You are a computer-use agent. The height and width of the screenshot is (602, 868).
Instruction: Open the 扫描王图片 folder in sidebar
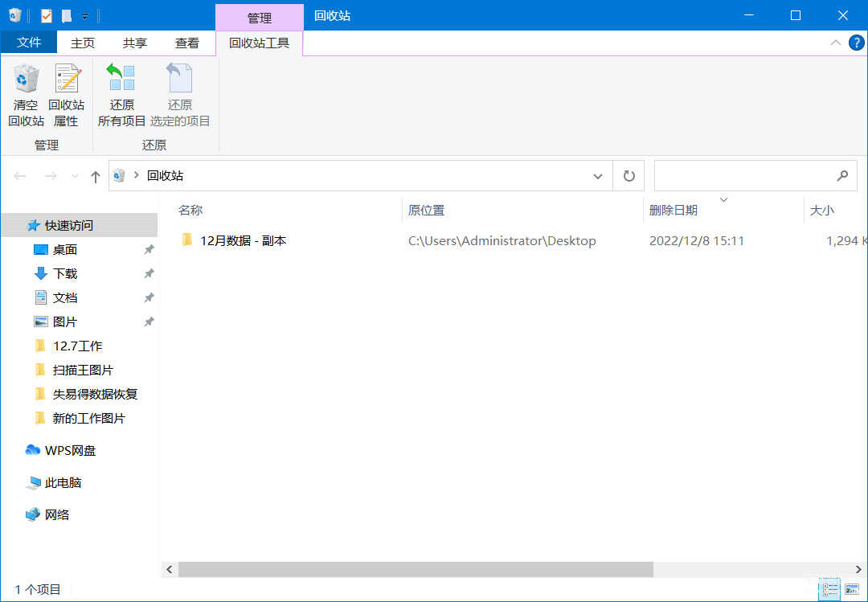coord(83,370)
